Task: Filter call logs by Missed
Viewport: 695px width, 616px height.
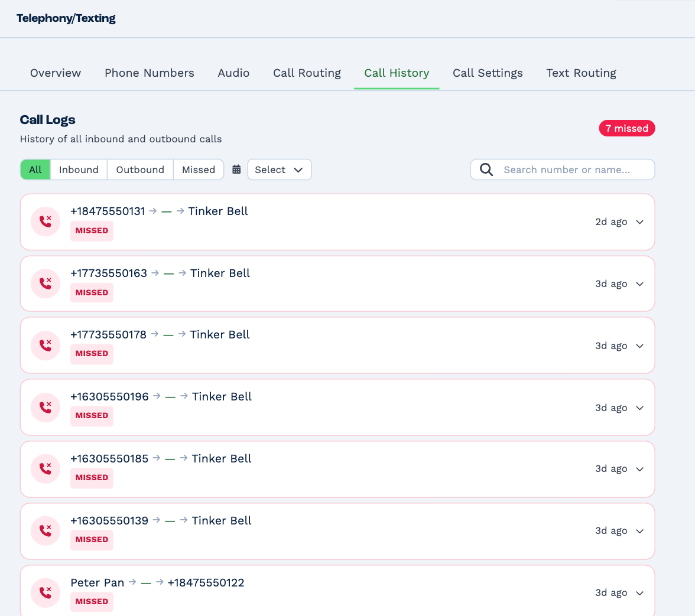Action: coord(199,170)
